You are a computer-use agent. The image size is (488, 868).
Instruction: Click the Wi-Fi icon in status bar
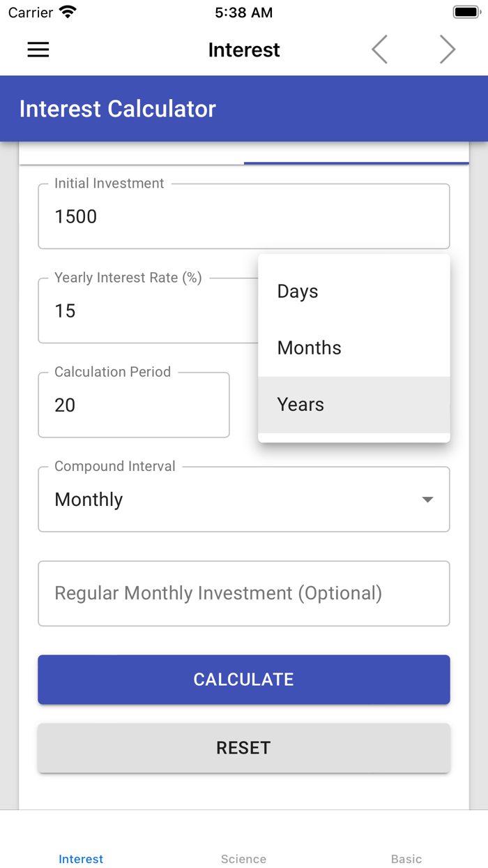68,11
